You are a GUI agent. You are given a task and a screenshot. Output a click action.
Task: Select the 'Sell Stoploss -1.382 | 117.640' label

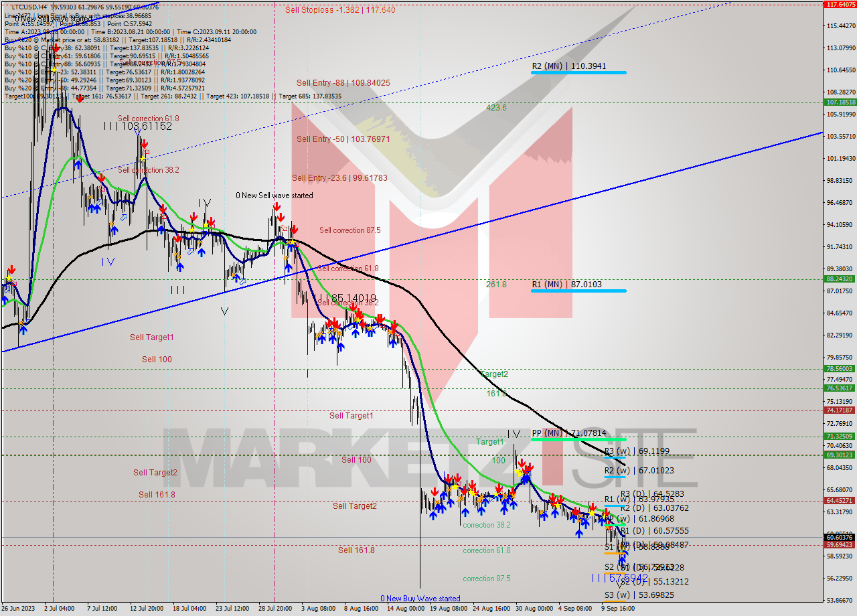coord(340,10)
